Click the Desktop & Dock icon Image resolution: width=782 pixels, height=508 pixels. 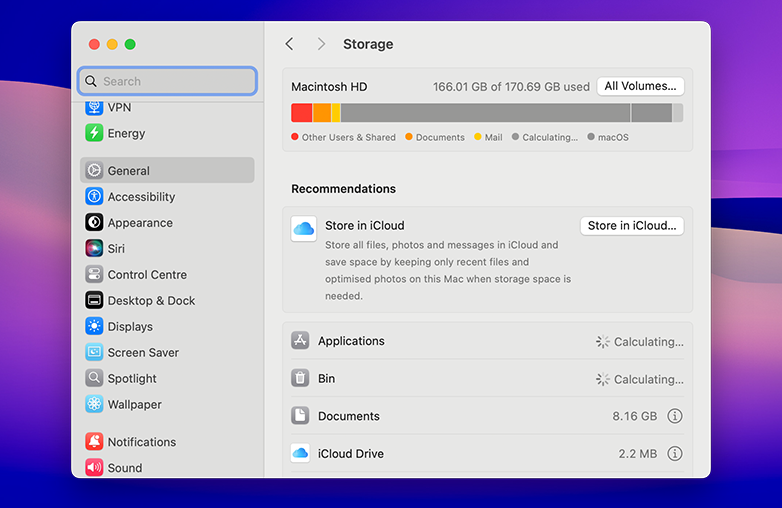click(x=94, y=300)
